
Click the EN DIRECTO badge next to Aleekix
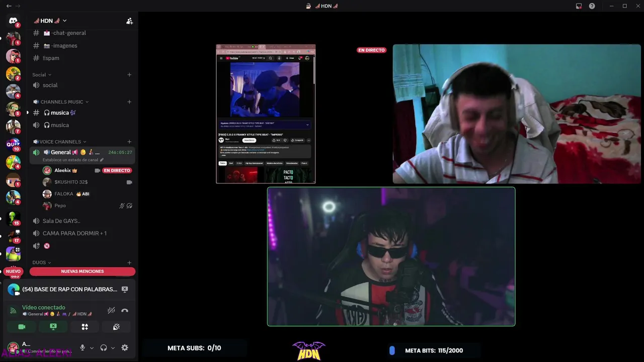[x=117, y=170]
